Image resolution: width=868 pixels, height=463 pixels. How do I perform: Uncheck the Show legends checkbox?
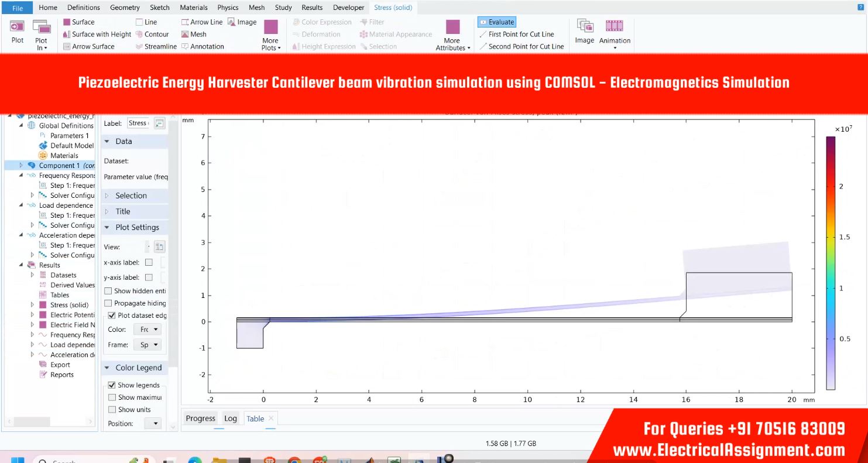point(112,385)
